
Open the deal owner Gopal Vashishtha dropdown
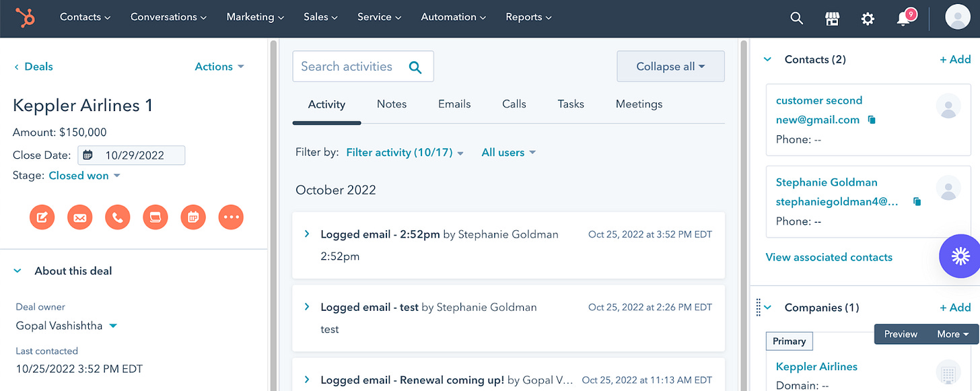coord(67,326)
